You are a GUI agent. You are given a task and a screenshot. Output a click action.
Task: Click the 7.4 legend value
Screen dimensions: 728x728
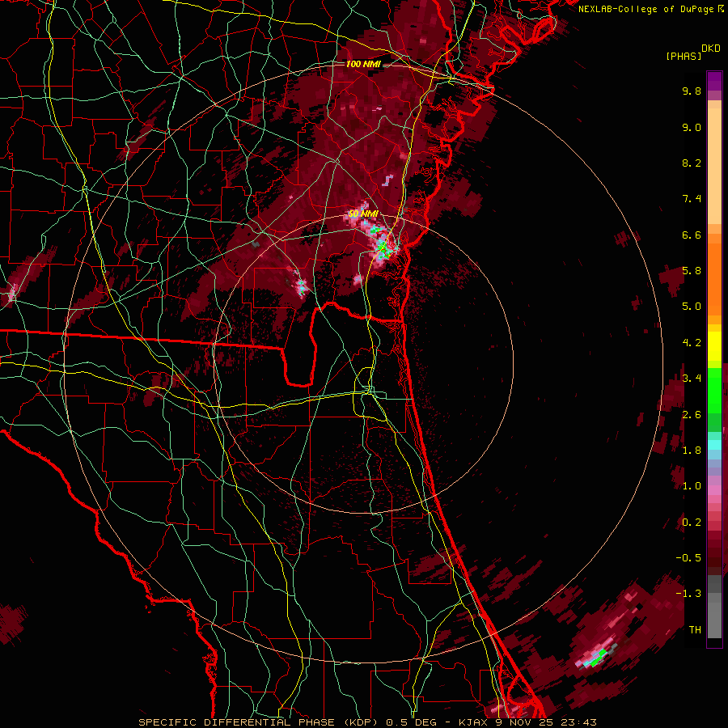tap(692, 199)
